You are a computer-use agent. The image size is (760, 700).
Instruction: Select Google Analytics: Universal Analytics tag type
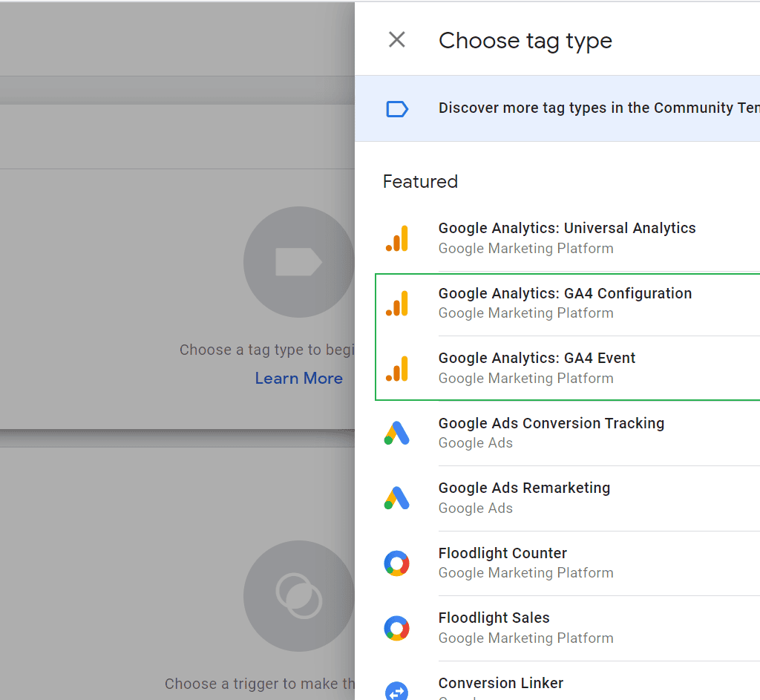(x=567, y=229)
